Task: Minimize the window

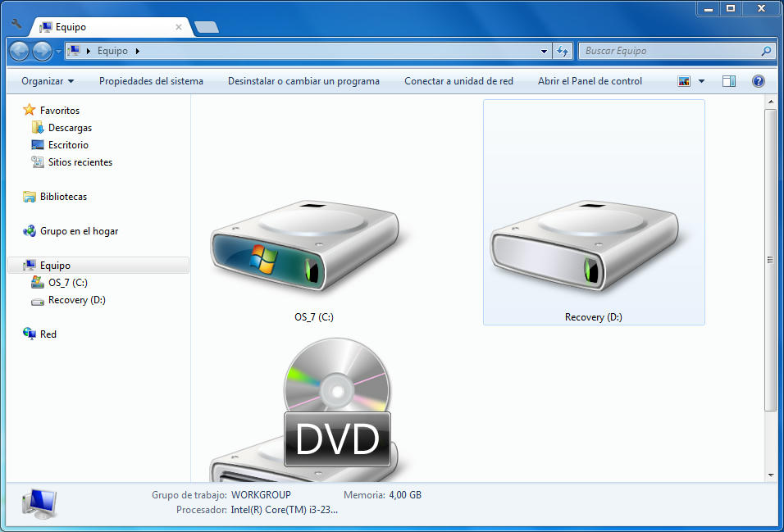Action: tap(709, 8)
